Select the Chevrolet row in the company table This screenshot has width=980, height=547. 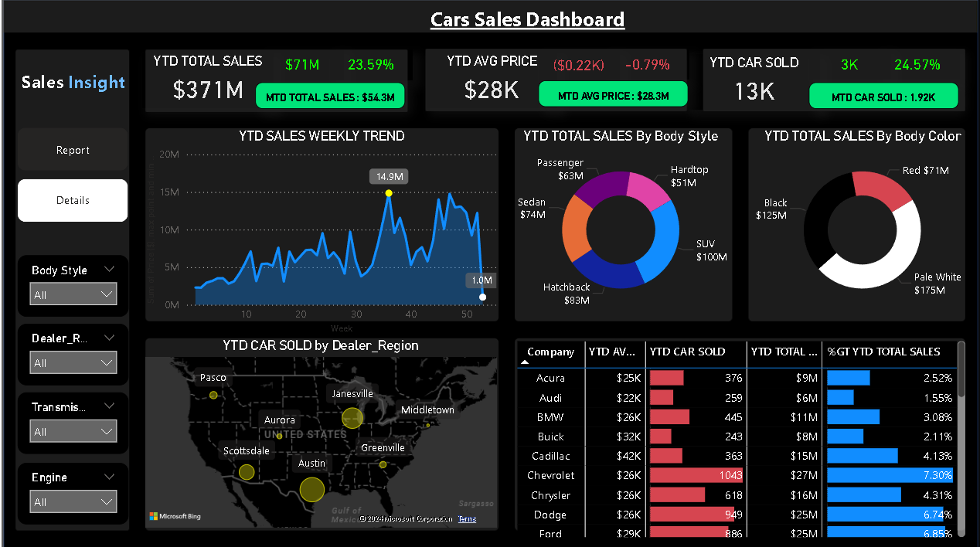click(x=550, y=475)
